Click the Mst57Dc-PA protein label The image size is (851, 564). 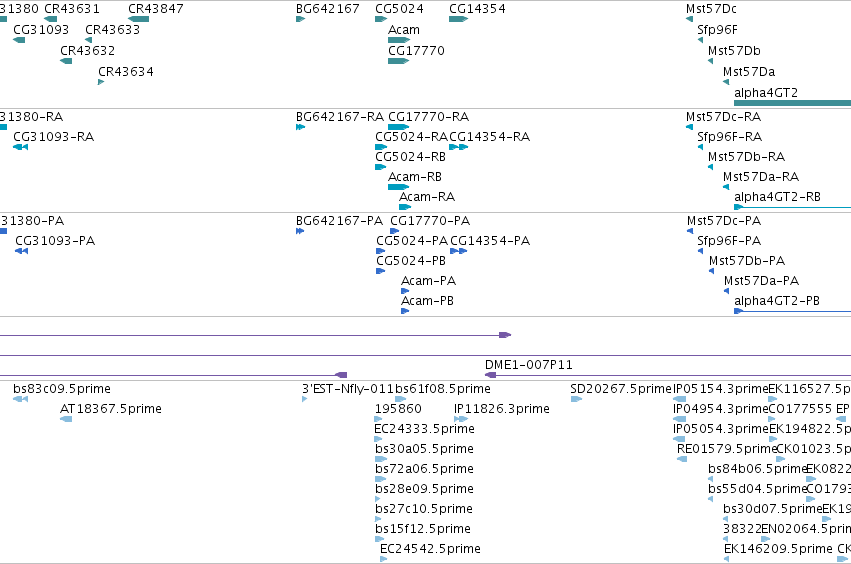pyautogui.click(x=724, y=221)
